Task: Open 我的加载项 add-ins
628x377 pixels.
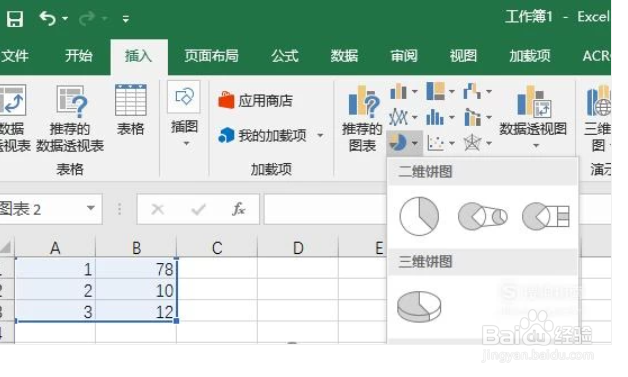Action: pyautogui.click(x=262, y=135)
